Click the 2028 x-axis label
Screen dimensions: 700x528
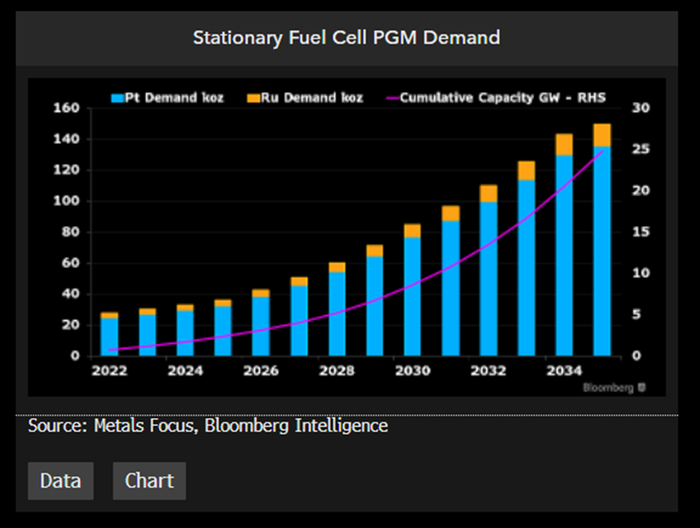337,370
